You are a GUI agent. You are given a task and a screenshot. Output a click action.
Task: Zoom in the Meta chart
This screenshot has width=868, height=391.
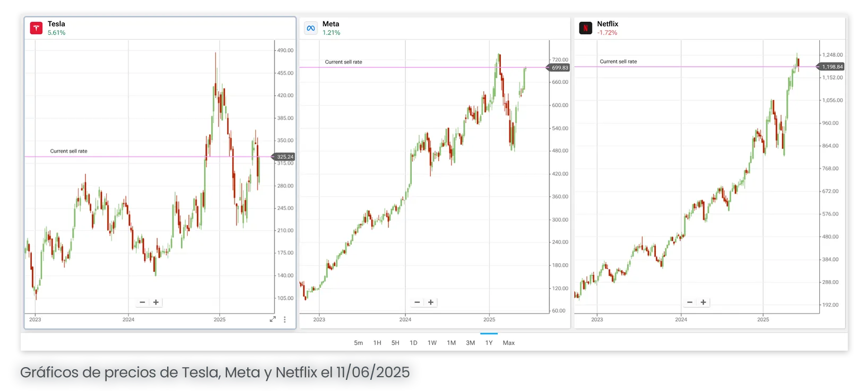point(431,302)
